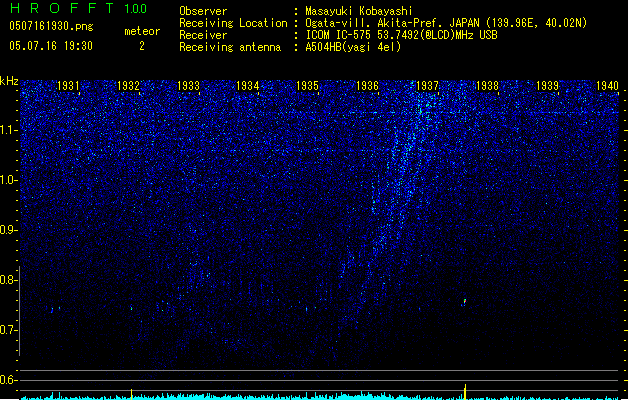This screenshot has height=400, width=629.
Task: Click the HROFFT 1.0.0 title text
Action: 78,8
